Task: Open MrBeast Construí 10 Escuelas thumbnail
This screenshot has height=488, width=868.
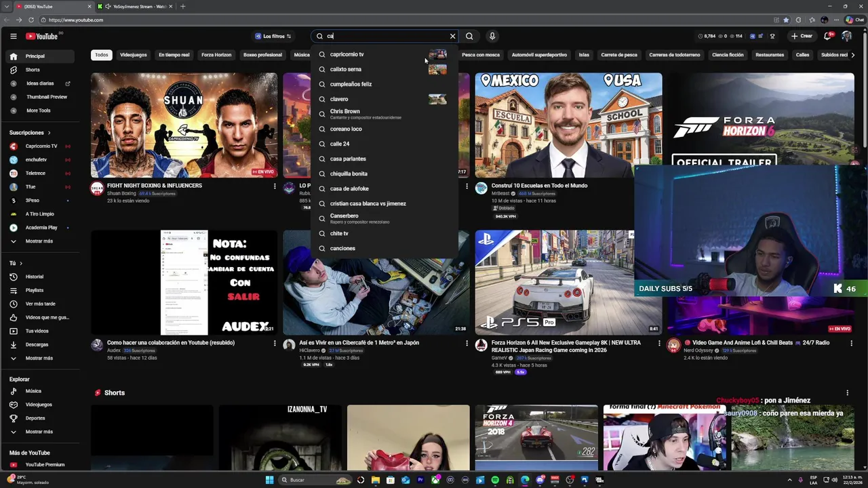Action: click(568, 125)
